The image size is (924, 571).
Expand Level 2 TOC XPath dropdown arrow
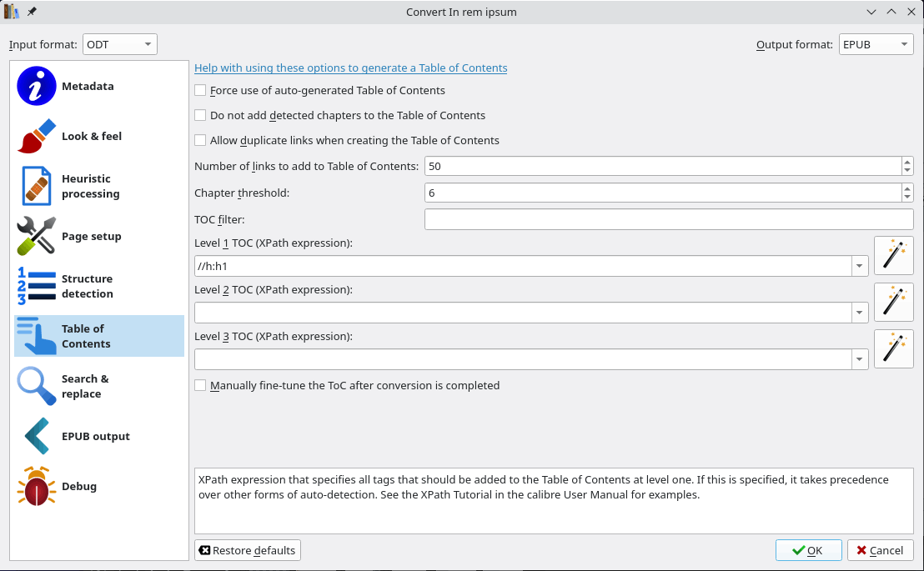(859, 313)
